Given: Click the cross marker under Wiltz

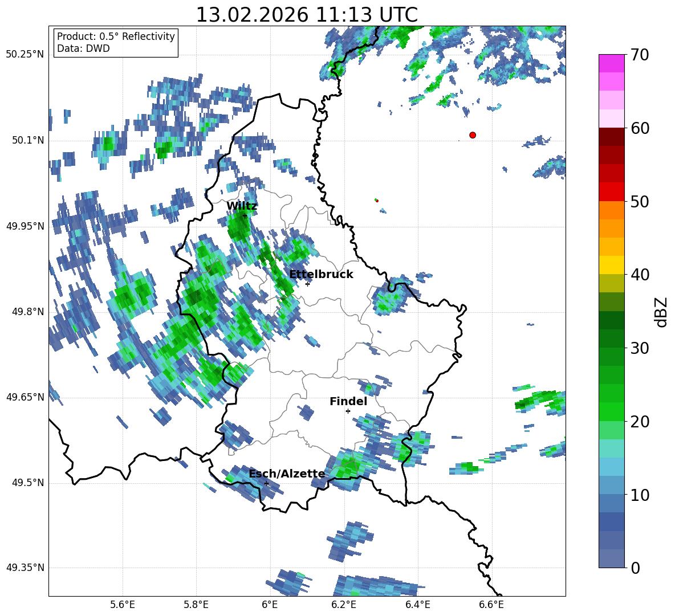Looking at the screenshot, I should (x=245, y=215).
